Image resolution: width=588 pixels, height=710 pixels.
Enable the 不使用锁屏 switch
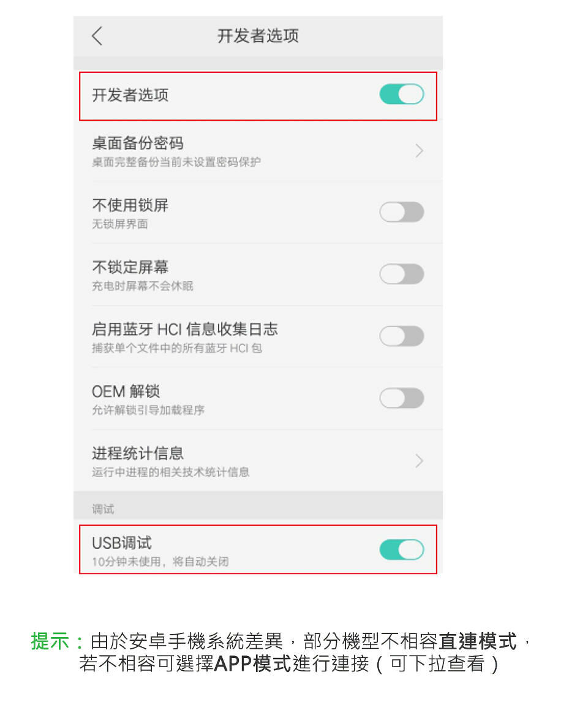click(x=401, y=212)
